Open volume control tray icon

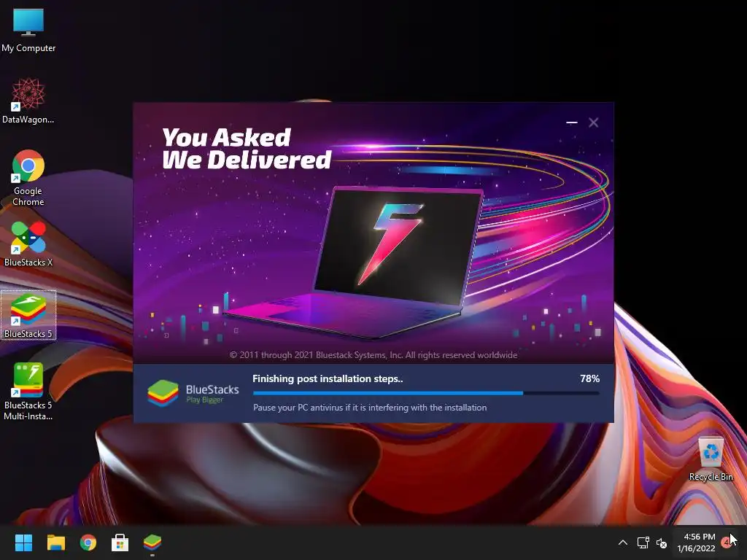click(661, 542)
